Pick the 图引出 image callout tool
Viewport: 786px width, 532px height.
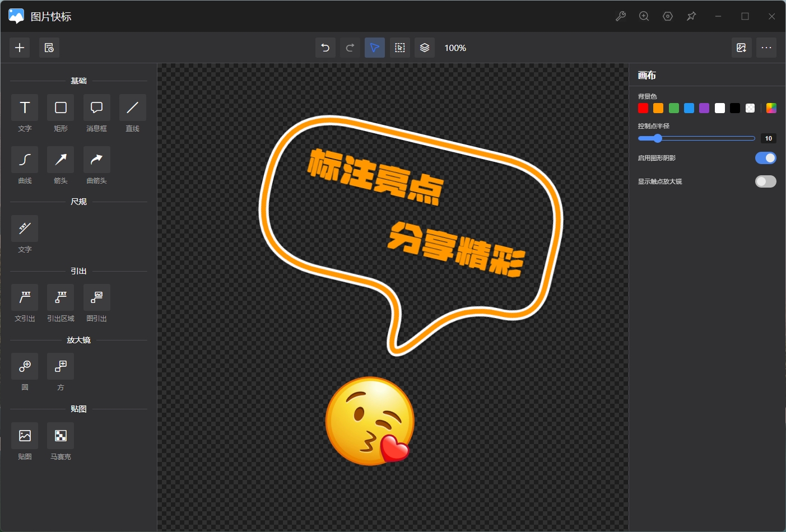[x=97, y=297]
